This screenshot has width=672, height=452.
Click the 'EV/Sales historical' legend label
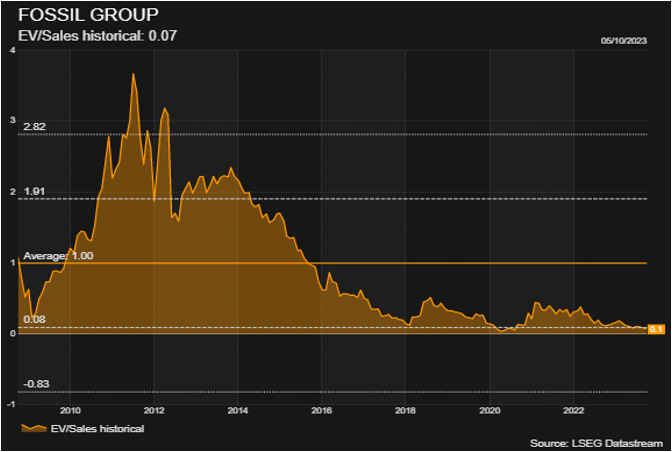coord(97,428)
